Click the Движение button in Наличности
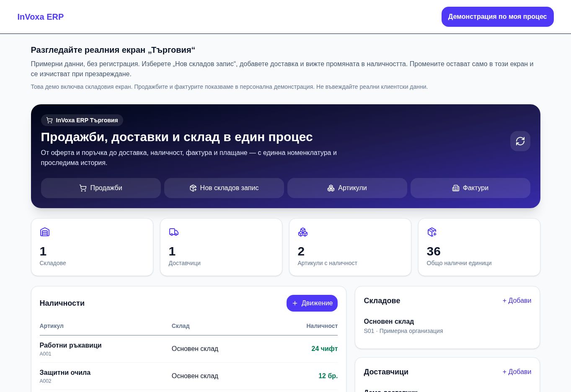The image size is (571, 392). [312, 303]
